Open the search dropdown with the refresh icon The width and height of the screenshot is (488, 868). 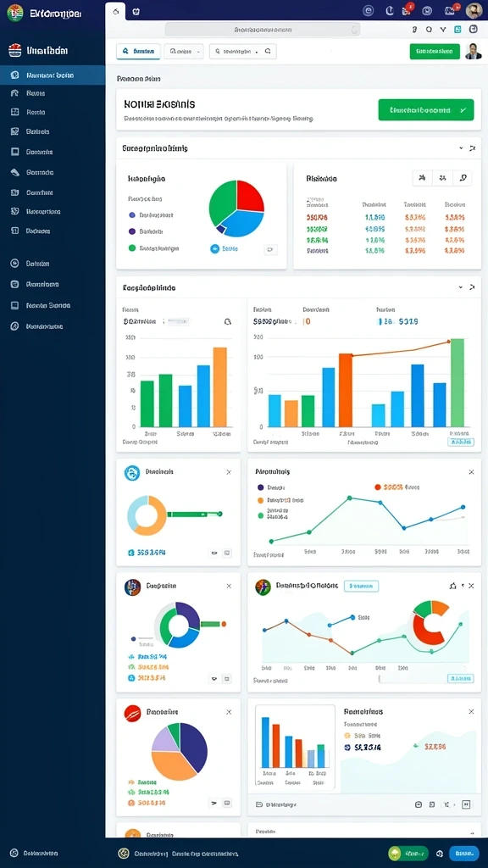coord(242,52)
